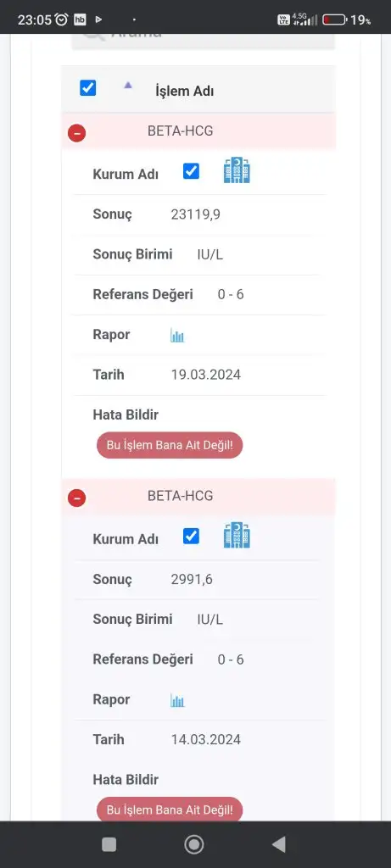Tap the Android back navigation triangle
Viewport: 391px width, 868px height.
[279, 844]
